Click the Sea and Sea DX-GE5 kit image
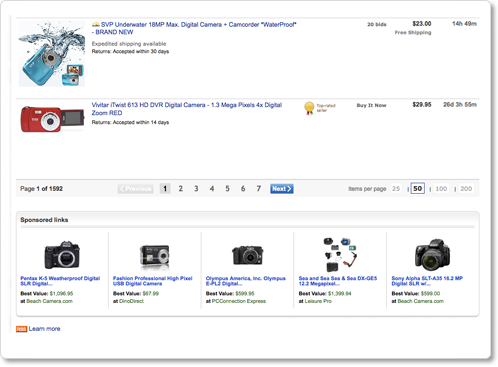The image size is (498, 367). (x=340, y=254)
